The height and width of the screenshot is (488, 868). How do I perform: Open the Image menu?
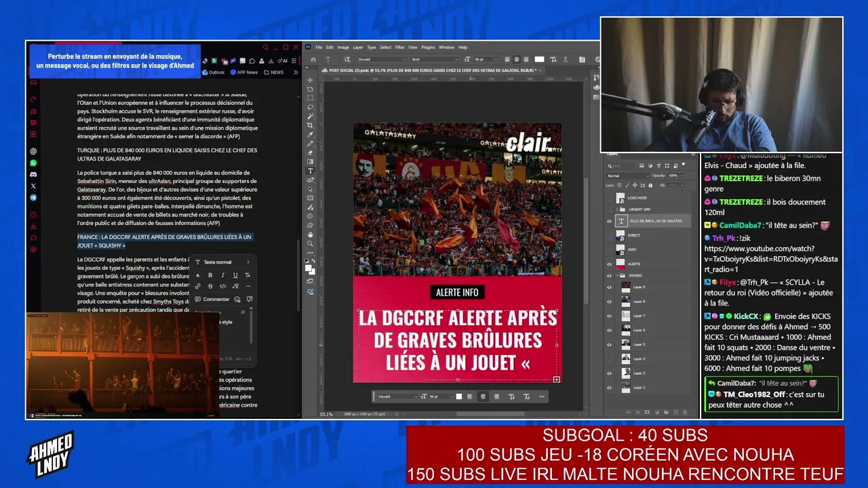343,47
